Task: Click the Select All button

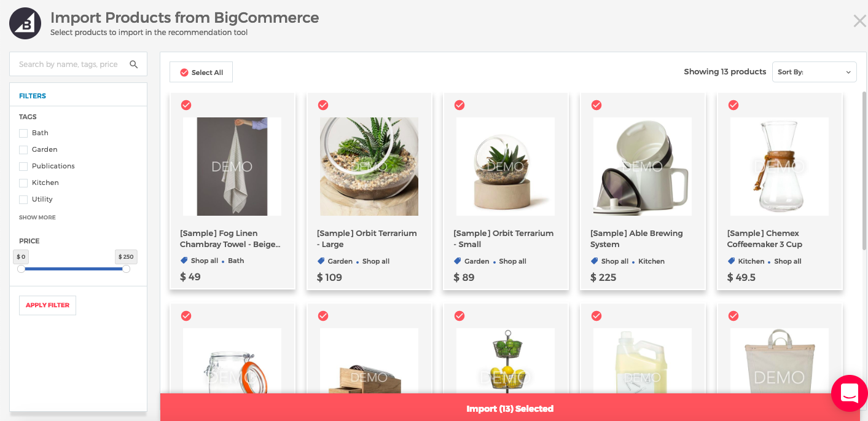Action: 201,72
